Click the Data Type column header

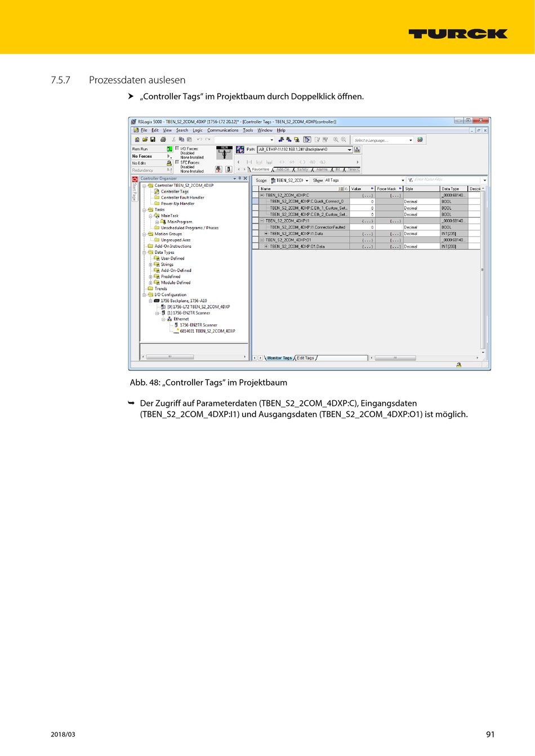pyautogui.click(x=454, y=189)
